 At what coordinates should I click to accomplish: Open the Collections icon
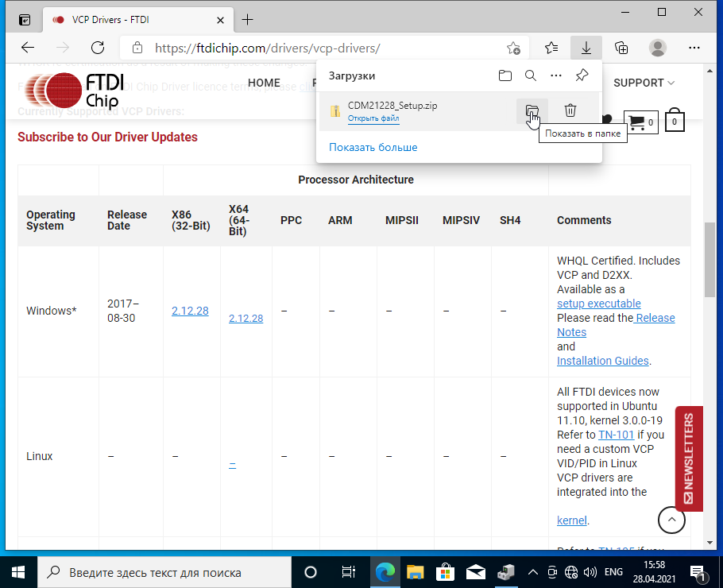(x=621, y=48)
